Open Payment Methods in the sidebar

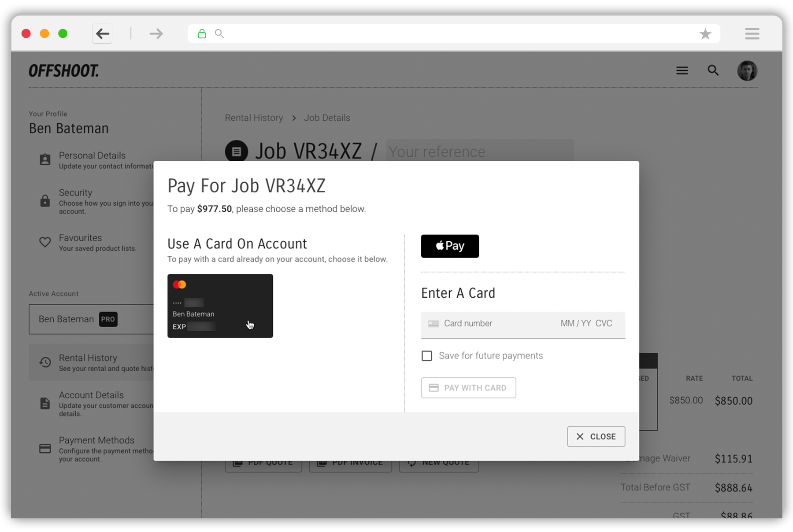(x=92, y=449)
